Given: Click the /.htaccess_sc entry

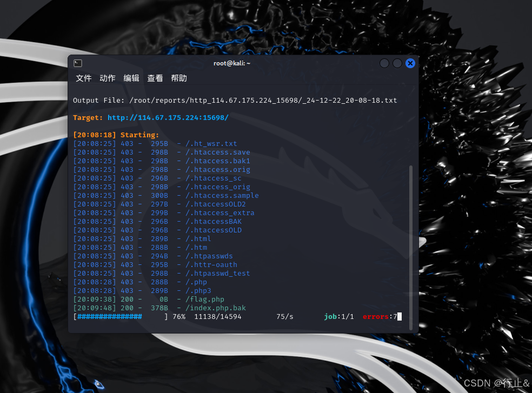Looking at the screenshot, I should (x=214, y=178).
